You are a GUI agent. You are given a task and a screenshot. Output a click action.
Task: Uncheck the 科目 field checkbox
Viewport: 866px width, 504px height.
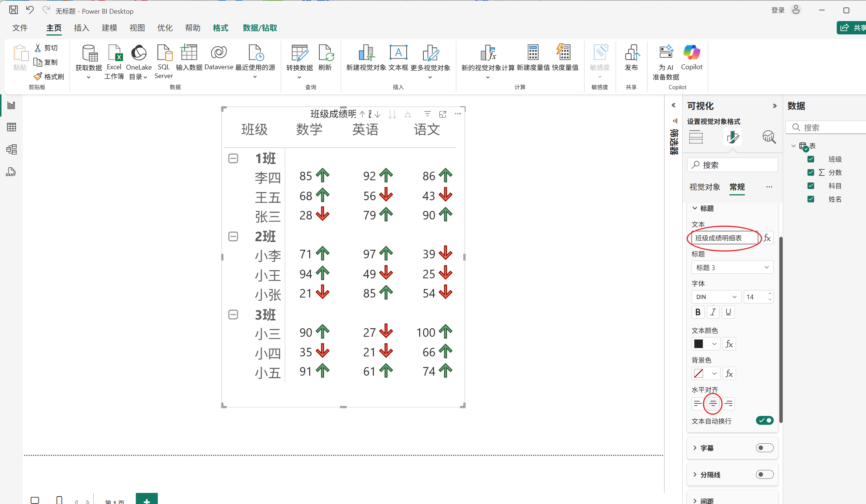click(x=811, y=186)
